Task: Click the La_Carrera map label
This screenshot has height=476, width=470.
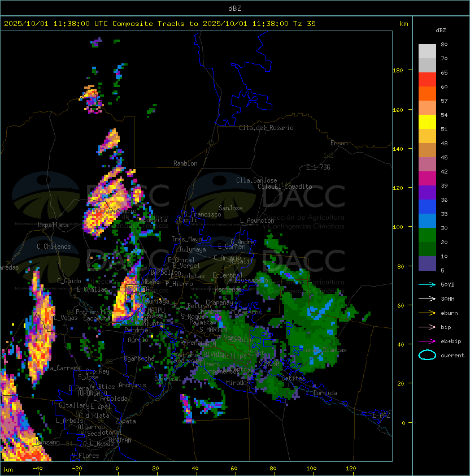Action: click(63, 368)
